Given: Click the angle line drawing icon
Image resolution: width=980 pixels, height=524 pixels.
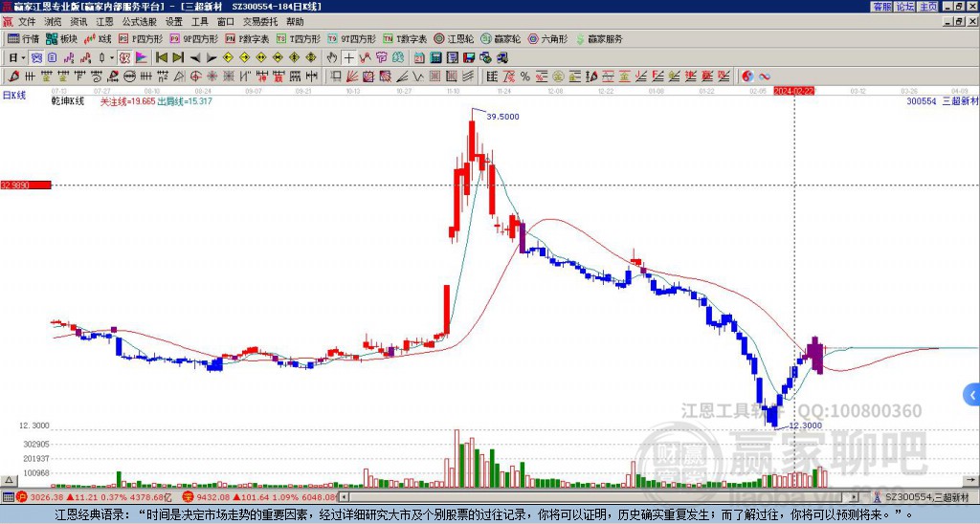Looking at the screenshot, I should pyautogui.click(x=402, y=76).
